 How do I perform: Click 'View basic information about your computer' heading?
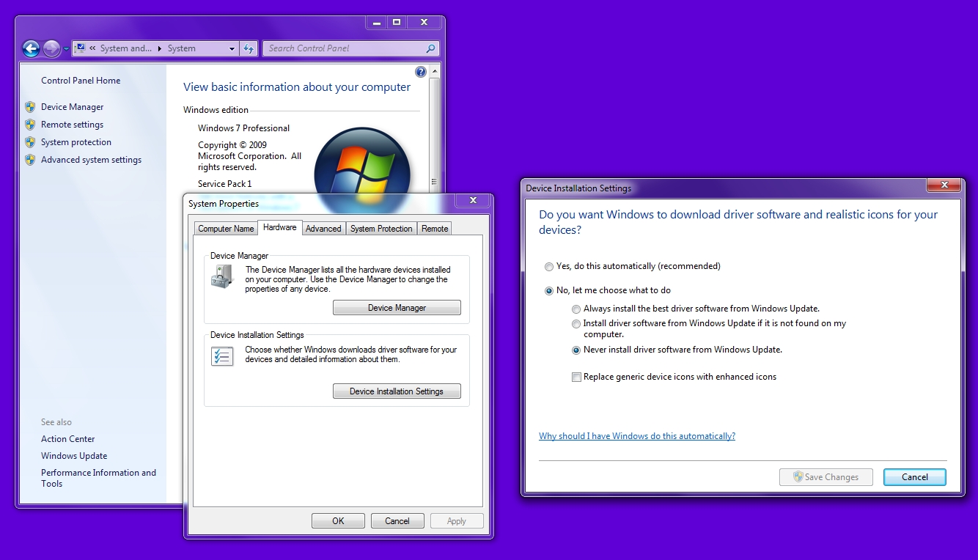[297, 87]
